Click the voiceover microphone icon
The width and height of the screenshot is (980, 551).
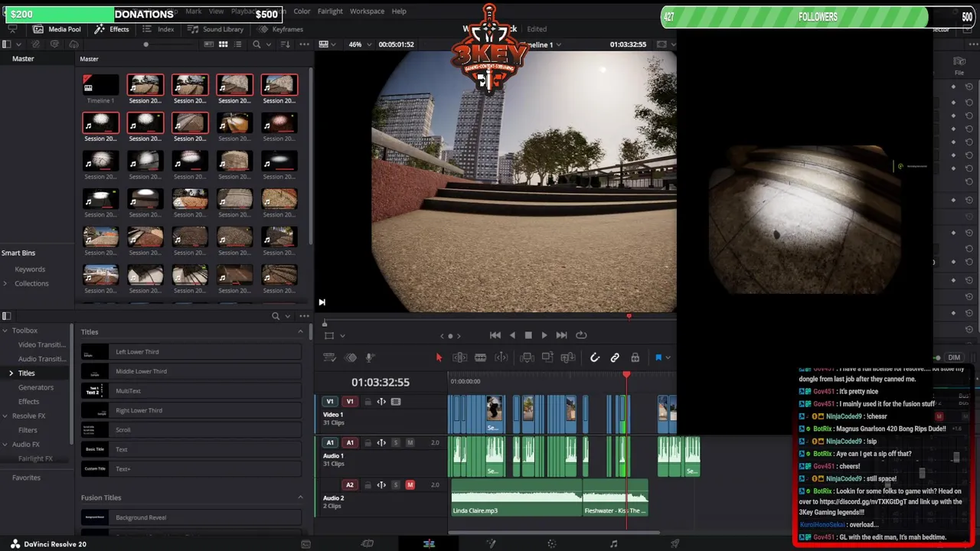369,357
